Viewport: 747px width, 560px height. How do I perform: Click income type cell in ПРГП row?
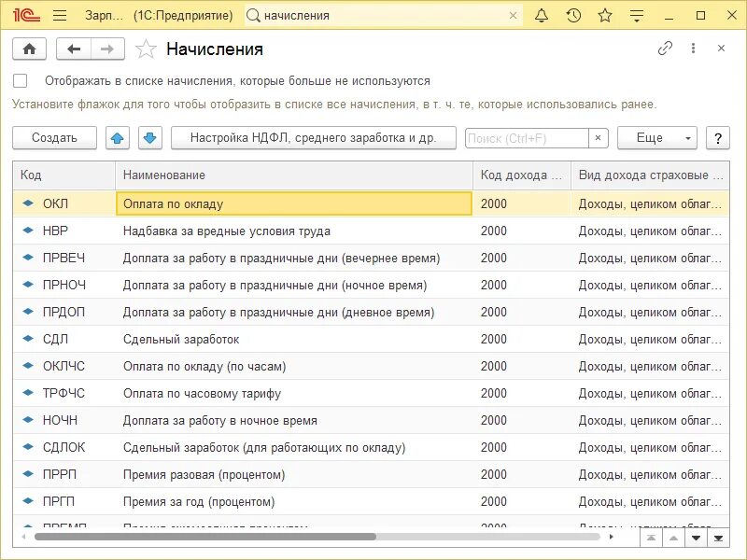point(650,502)
